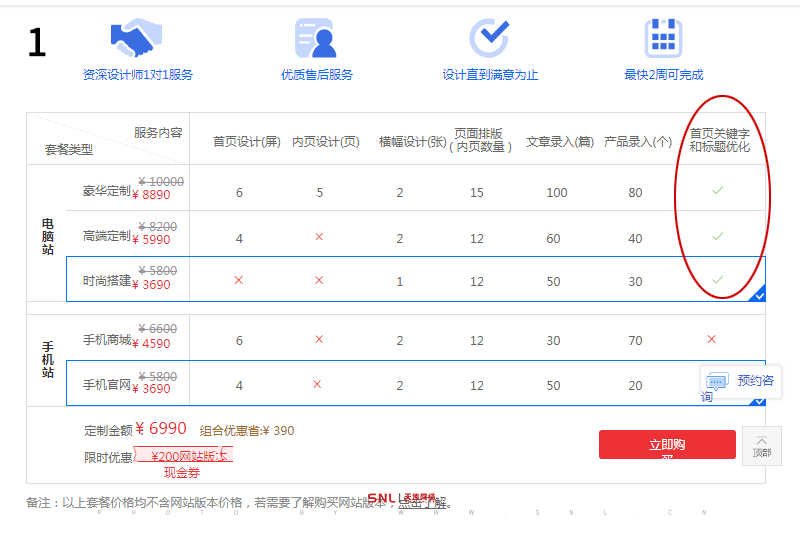Viewport: 800px width, 533px height.
Task: Click the handshake icon for 1对1 designer service
Action: click(x=135, y=38)
